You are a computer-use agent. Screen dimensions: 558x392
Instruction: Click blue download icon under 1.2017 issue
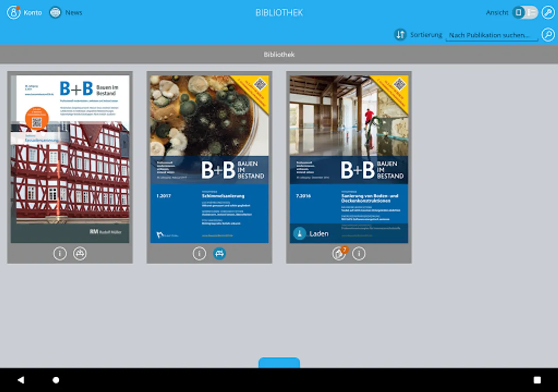(219, 253)
